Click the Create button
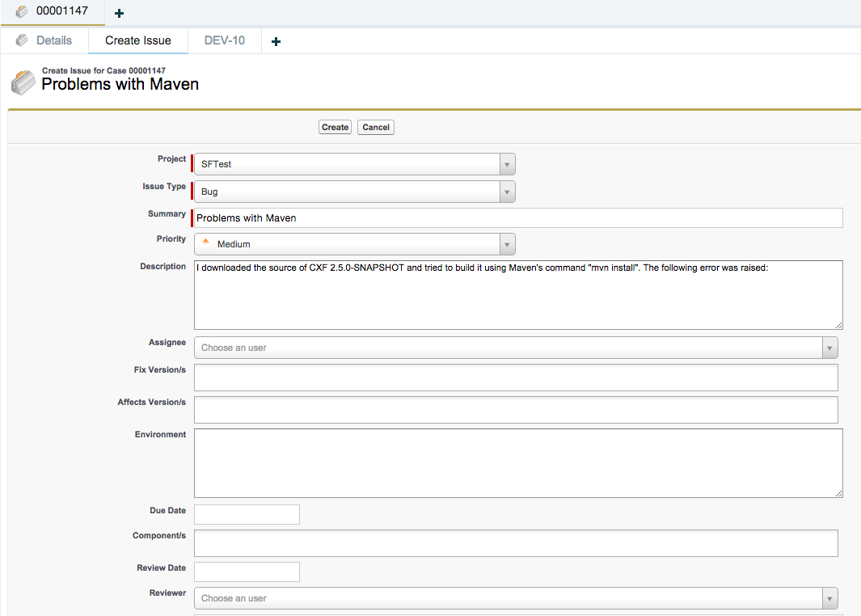The width and height of the screenshot is (861, 616). coord(334,127)
